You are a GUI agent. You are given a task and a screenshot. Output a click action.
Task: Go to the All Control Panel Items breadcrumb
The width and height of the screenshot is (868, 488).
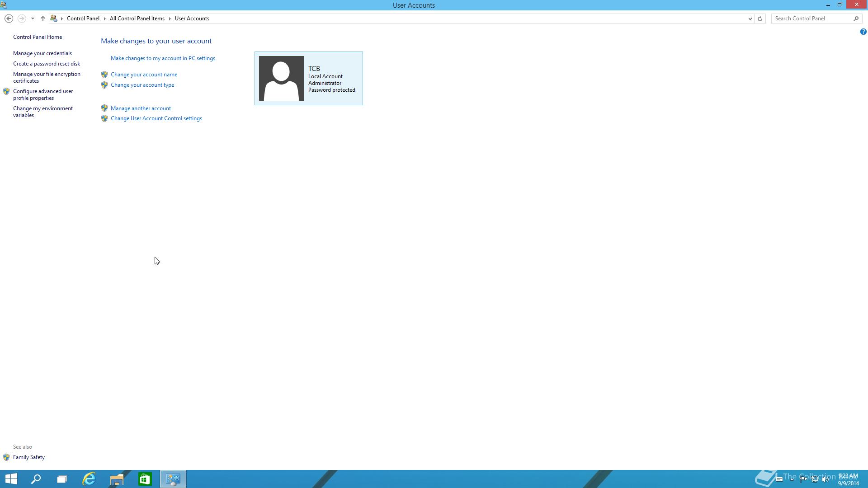point(137,19)
